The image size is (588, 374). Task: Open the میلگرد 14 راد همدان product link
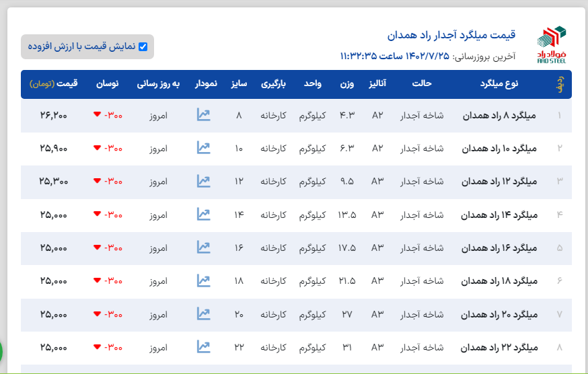click(x=499, y=215)
